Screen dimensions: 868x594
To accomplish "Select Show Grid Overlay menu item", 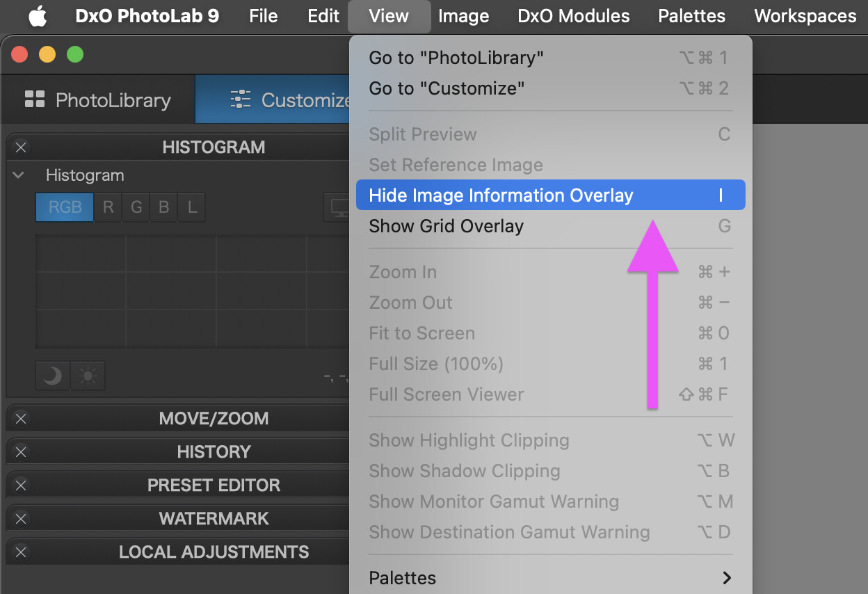I will pos(446,226).
